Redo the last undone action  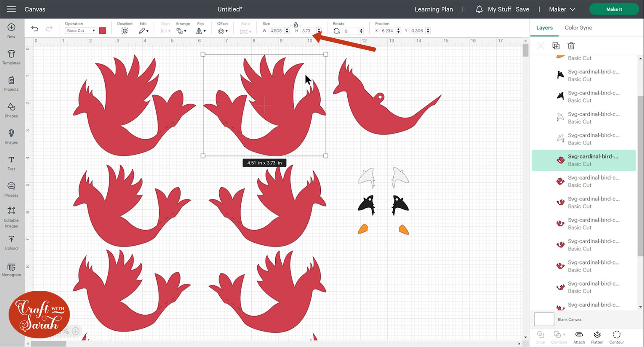click(x=49, y=29)
